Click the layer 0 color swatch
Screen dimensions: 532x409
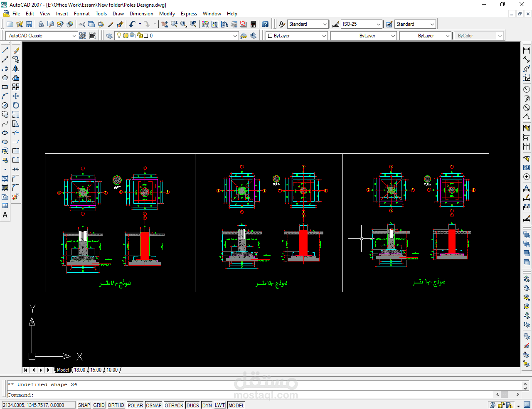(x=146, y=36)
